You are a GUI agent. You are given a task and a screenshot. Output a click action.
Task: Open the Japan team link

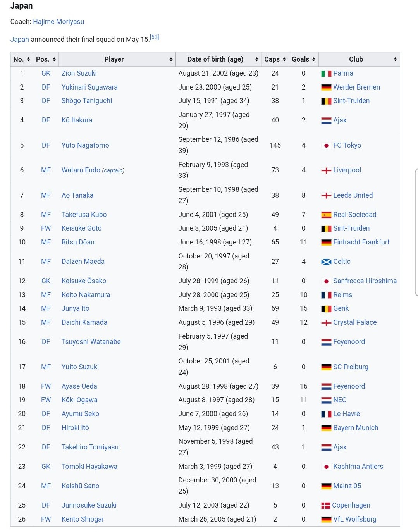[20, 40]
